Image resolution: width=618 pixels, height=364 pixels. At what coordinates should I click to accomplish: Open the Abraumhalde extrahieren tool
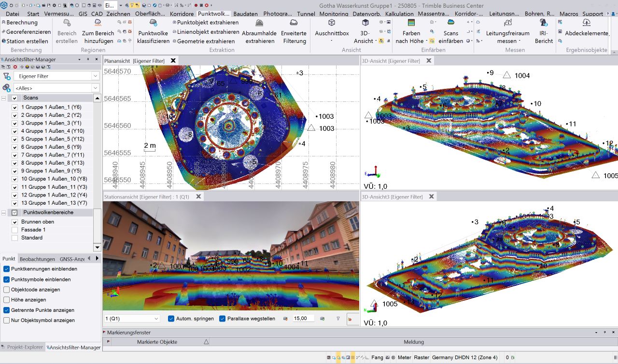pyautogui.click(x=259, y=23)
